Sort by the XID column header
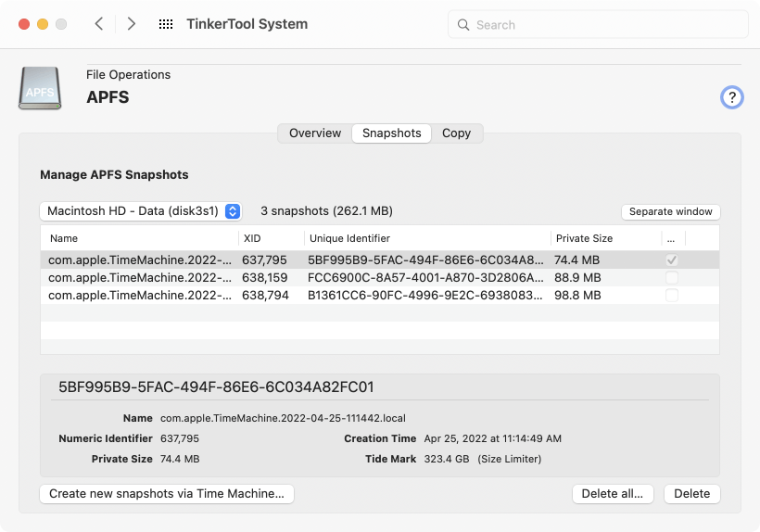Image resolution: width=760 pixels, height=532 pixels. (x=272, y=238)
